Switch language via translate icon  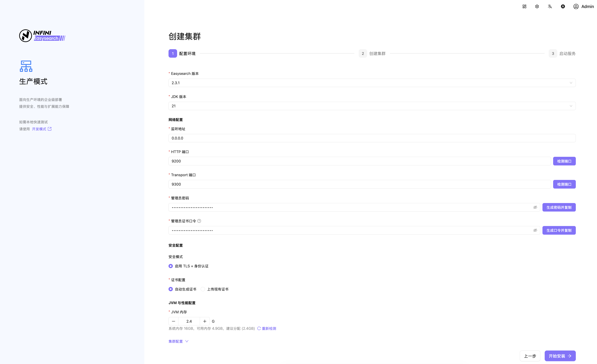pos(550,7)
